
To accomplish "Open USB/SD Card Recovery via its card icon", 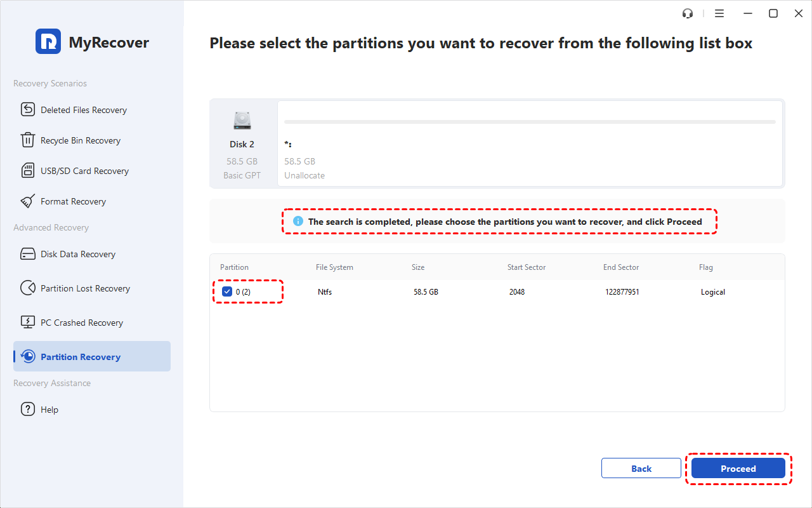I will pos(28,171).
